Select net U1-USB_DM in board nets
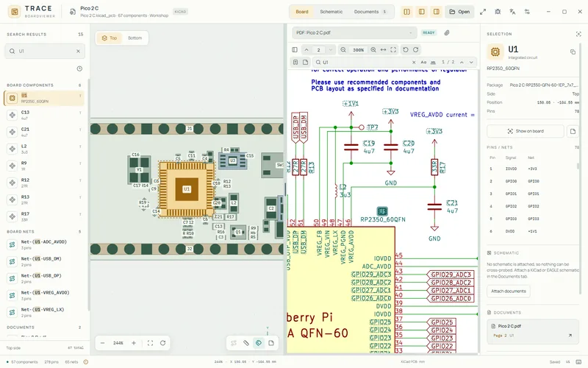 [44, 262]
